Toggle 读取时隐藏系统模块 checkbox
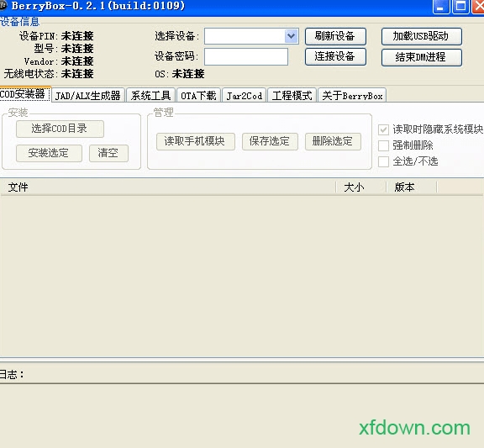 point(383,129)
